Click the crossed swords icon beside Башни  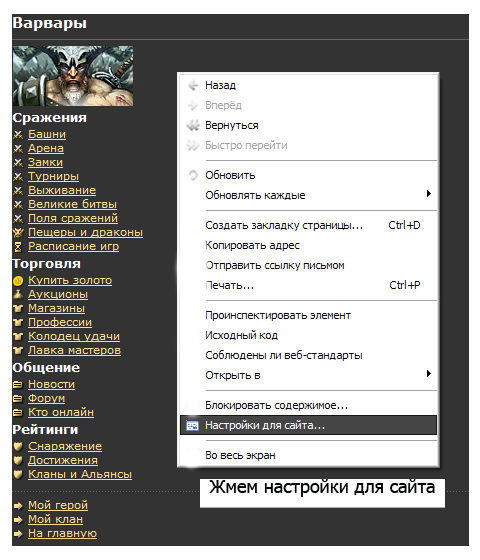tap(18, 135)
